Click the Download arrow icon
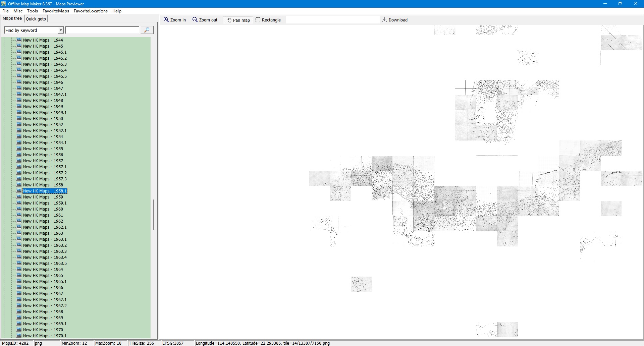Screen dimensions: 644x346 (x=385, y=20)
